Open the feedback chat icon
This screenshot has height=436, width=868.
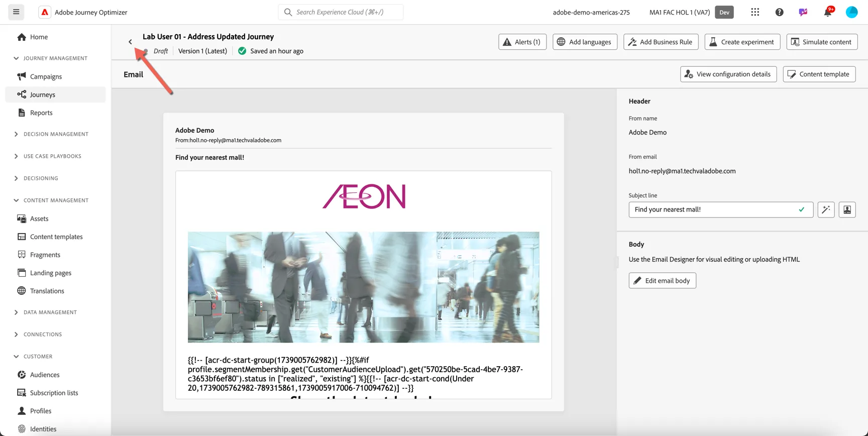[803, 12]
